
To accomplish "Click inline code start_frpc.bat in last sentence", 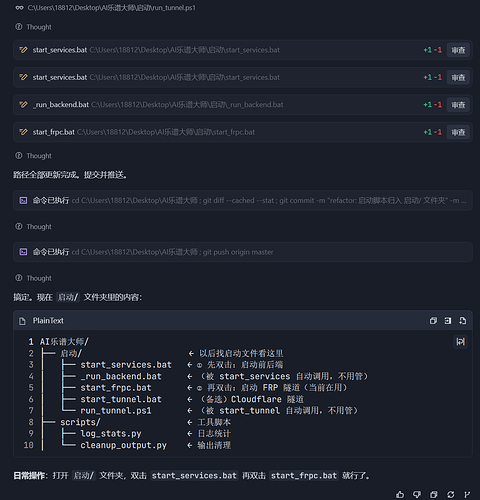I will 304,476.
